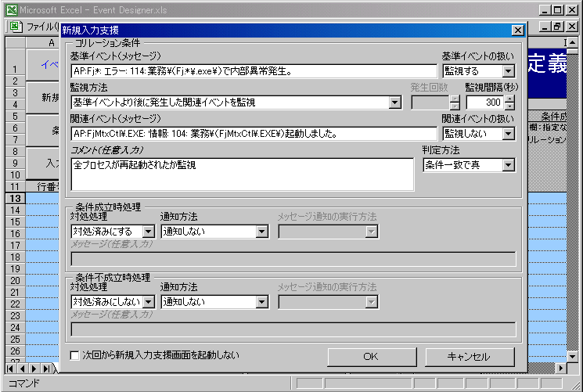Open 通知方法 dropdown under 条件成立時処理
Screen dimensions: 583x392
coord(261,232)
